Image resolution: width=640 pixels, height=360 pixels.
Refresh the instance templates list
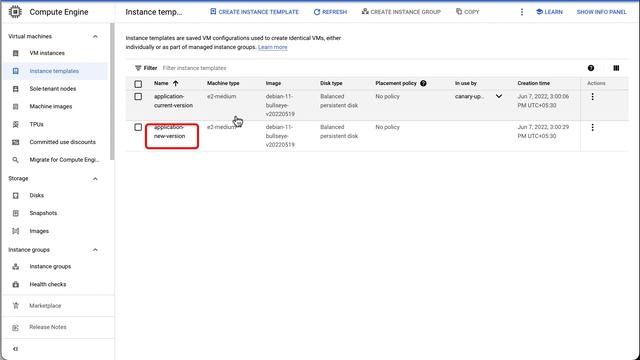coord(330,12)
